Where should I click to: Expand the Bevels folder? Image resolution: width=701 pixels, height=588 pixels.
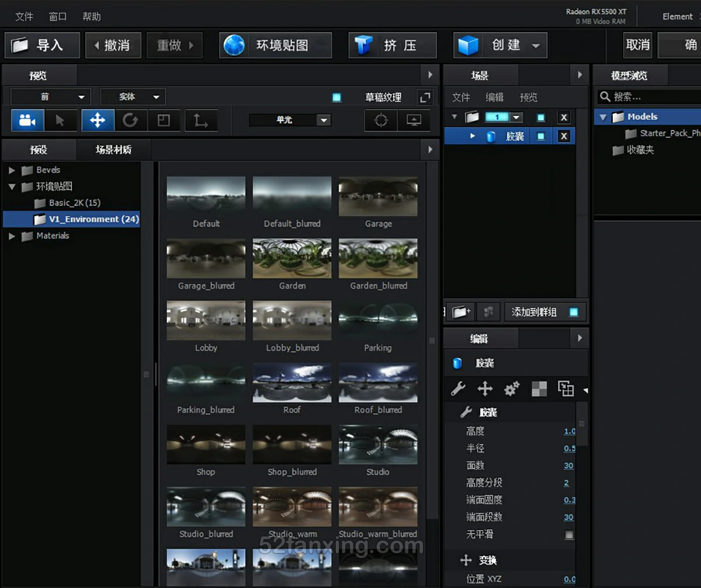coord(12,171)
